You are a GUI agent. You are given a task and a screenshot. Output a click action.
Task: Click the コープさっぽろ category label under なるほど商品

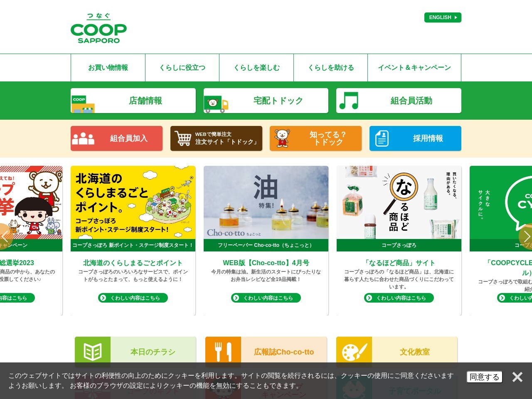[399, 245]
